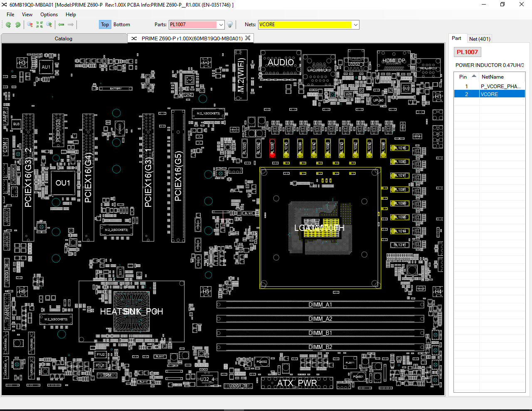532x411 pixels.
Task: Click the ATX_PWR connector
Action: tap(297, 383)
